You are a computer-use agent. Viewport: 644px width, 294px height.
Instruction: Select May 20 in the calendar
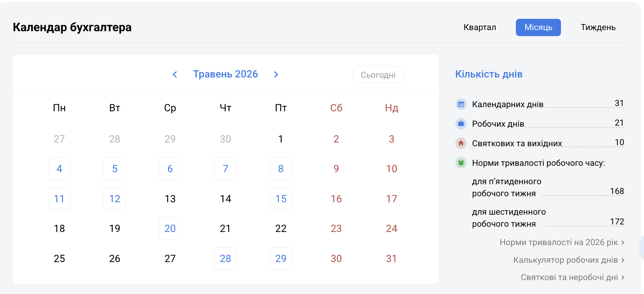pyautogui.click(x=170, y=229)
